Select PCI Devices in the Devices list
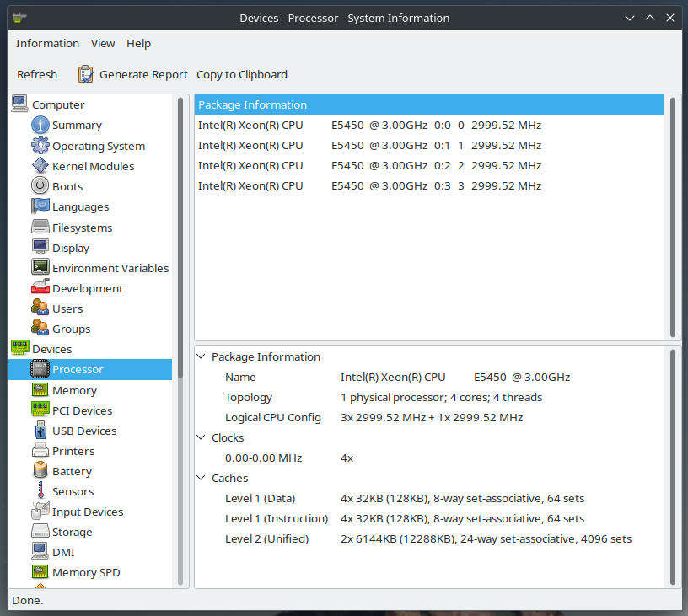Image resolution: width=688 pixels, height=616 pixels. click(83, 410)
